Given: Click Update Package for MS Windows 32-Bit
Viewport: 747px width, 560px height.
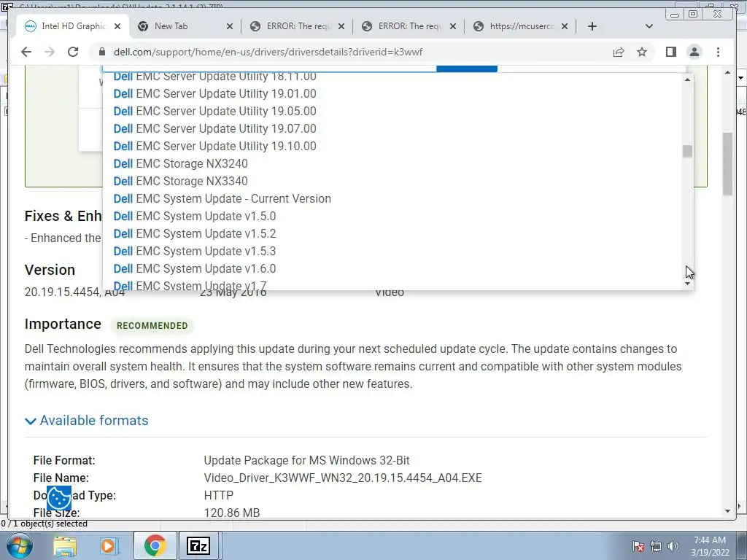Looking at the screenshot, I should point(307,461).
